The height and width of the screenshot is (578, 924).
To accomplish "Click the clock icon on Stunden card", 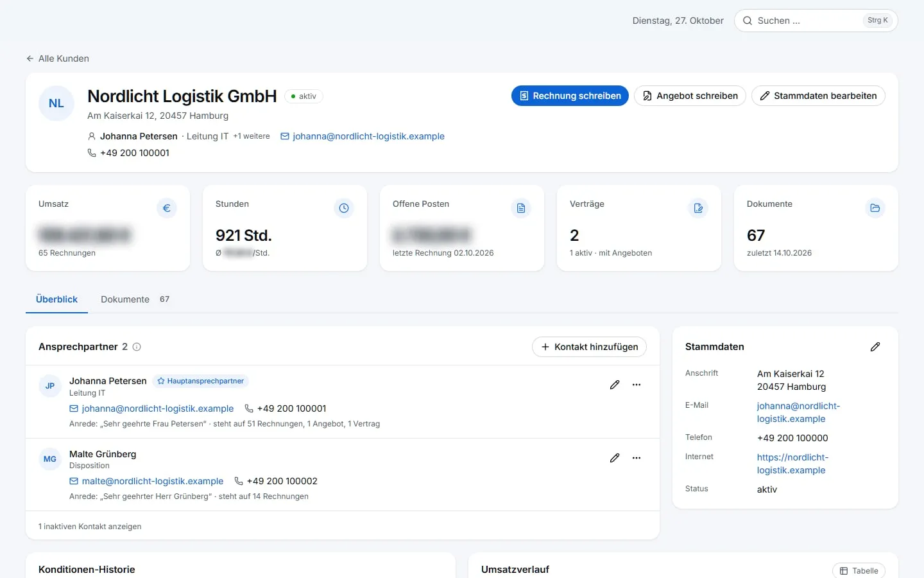I will tap(344, 208).
